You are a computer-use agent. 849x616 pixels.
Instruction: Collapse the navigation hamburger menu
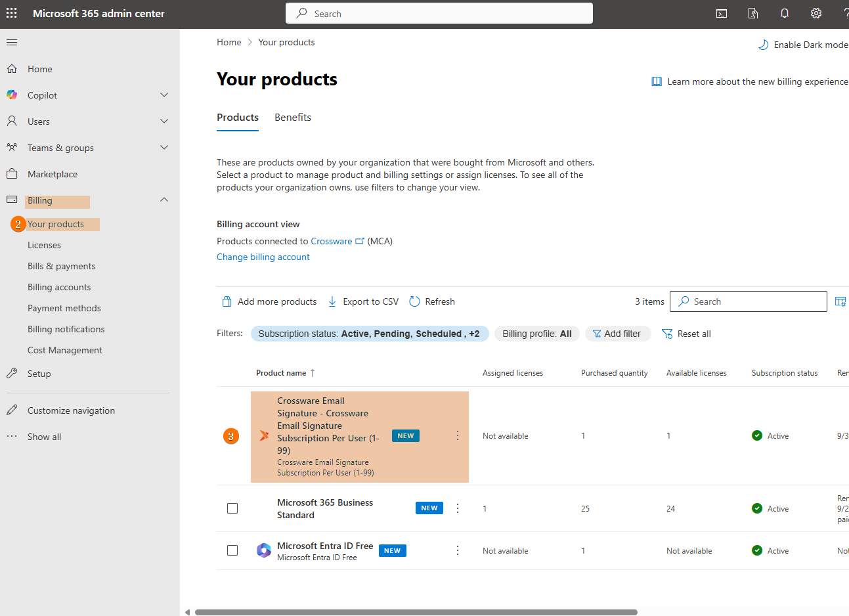coord(12,43)
